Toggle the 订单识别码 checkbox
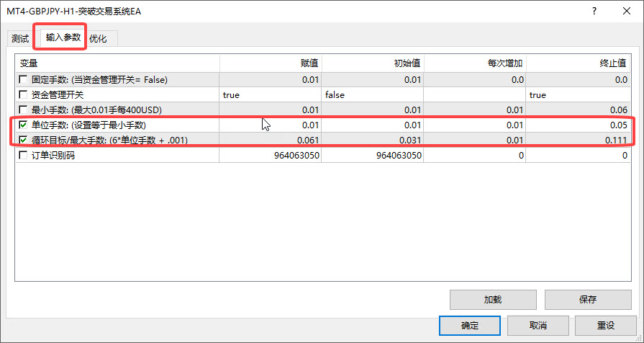Viewport: 644px width, 343px height. coord(24,155)
